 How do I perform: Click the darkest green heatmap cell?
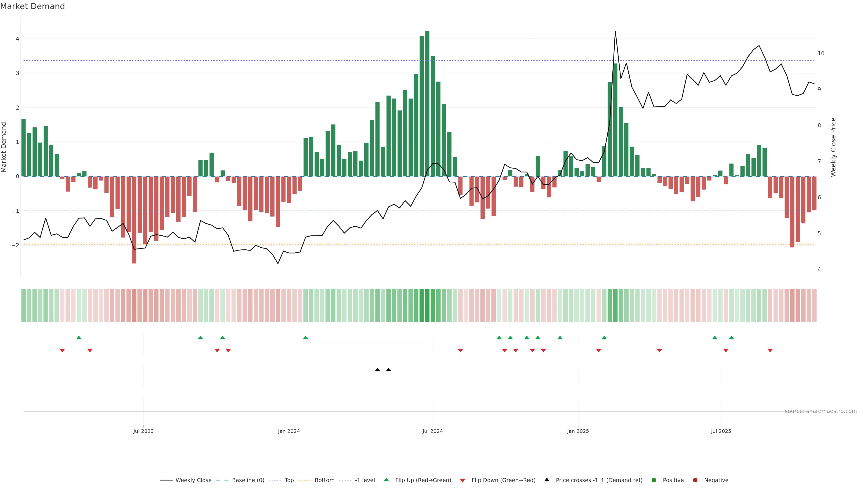click(427, 305)
